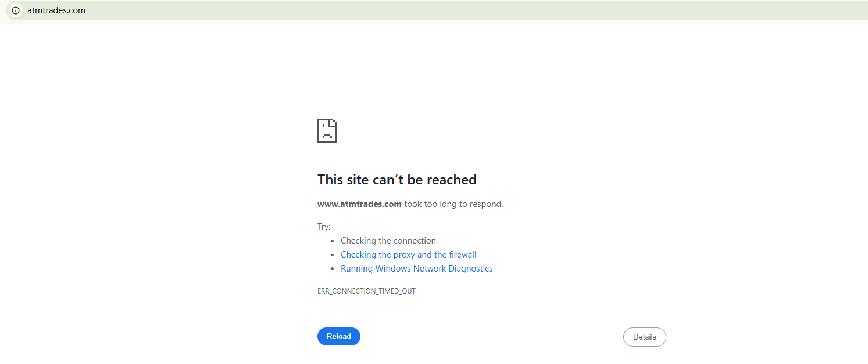The image size is (868, 364).
Task: Open the Details button
Action: (x=645, y=337)
